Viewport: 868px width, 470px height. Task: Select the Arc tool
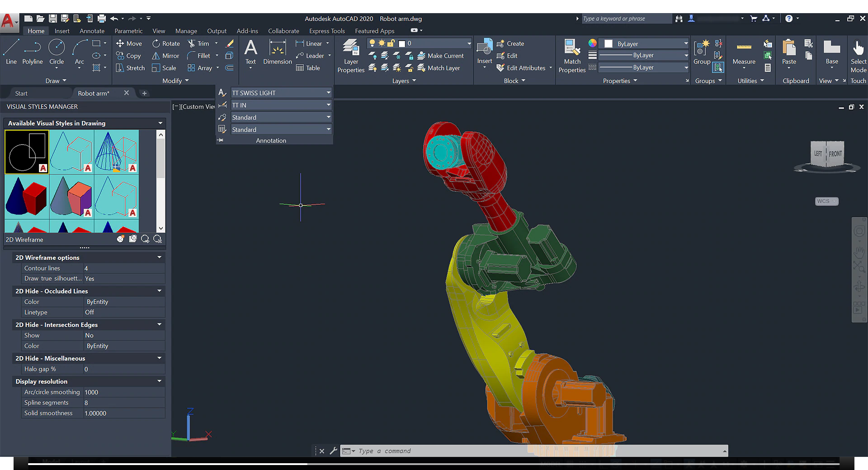pyautogui.click(x=80, y=52)
